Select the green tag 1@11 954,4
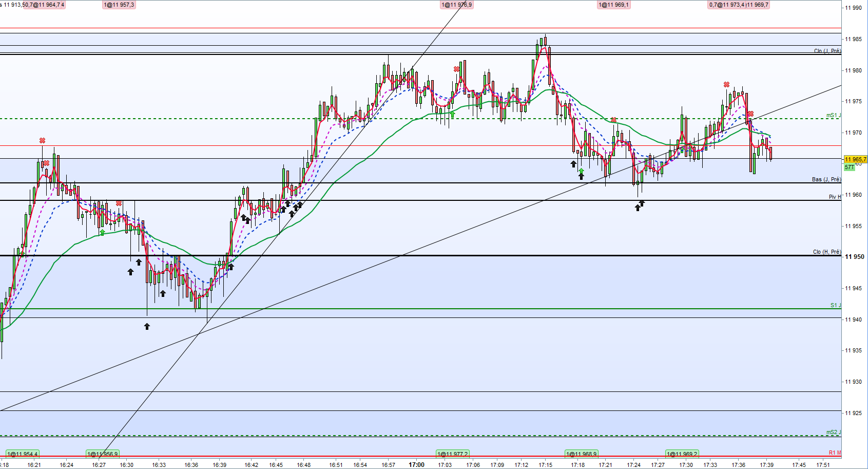This screenshot has height=469, width=868. point(22,454)
